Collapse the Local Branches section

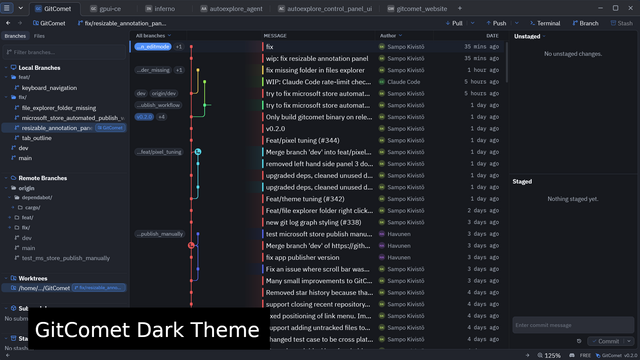tap(6, 68)
